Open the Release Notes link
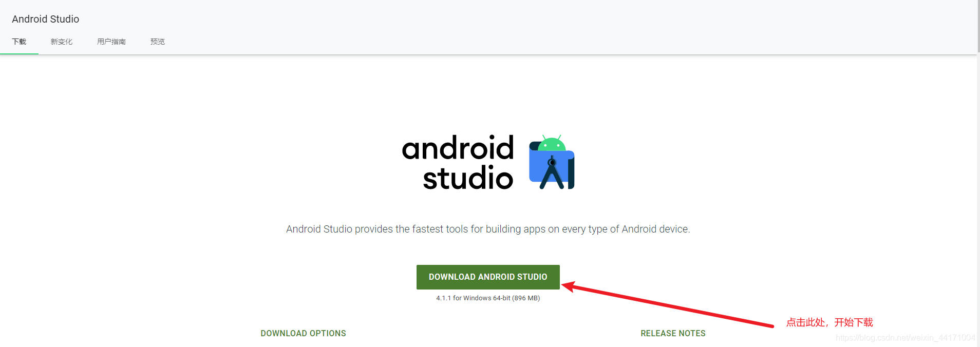The image size is (980, 347). click(x=673, y=333)
